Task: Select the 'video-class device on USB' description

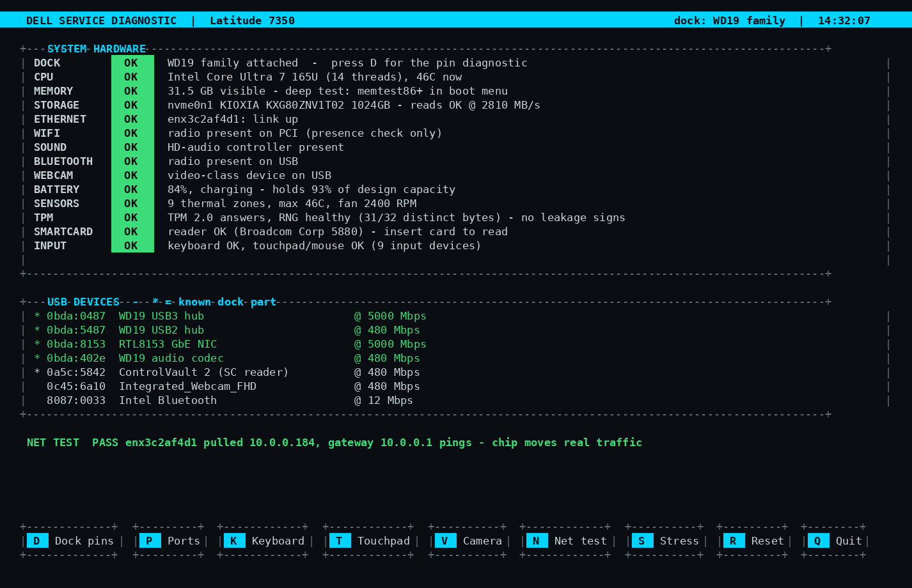Action: click(x=249, y=175)
